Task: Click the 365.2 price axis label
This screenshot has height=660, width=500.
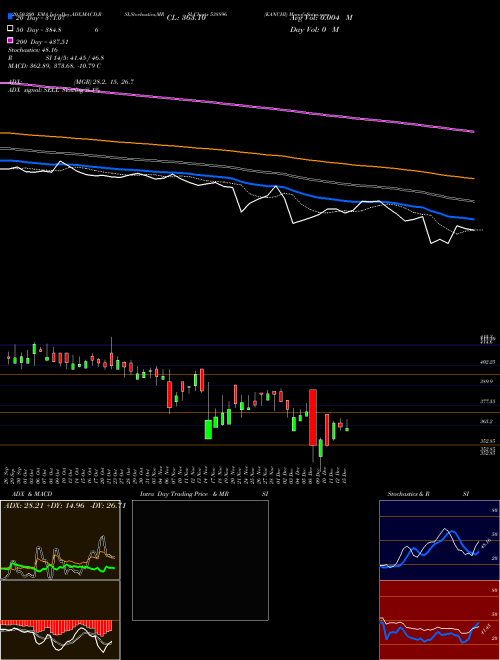Action: tap(487, 421)
